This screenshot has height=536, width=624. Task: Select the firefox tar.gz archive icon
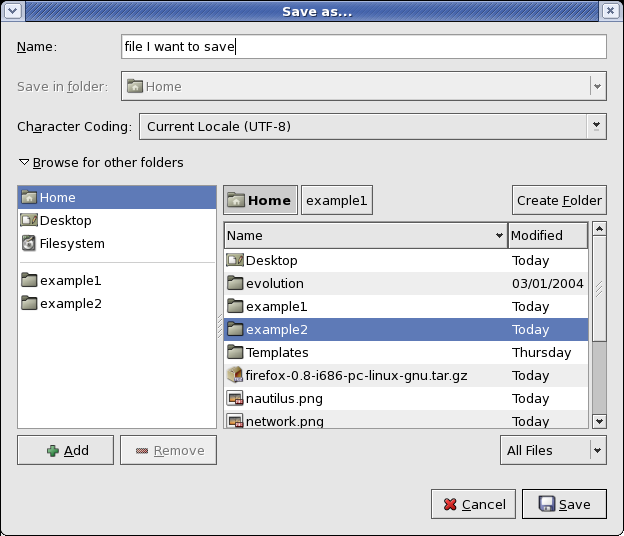235,375
